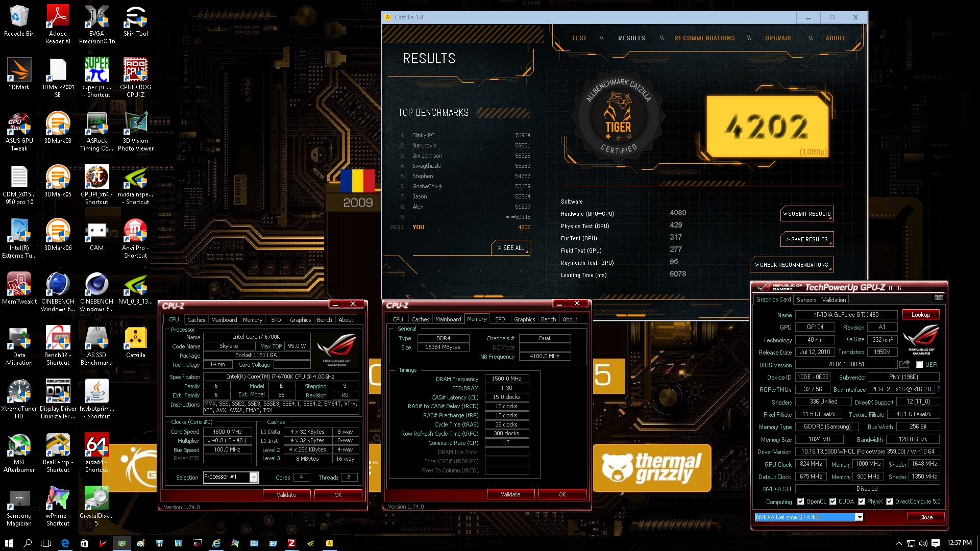Click the GPU-Z Name field GTX 460
This screenshot has width=980, height=551.
pyautogui.click(x=846, y=315)
